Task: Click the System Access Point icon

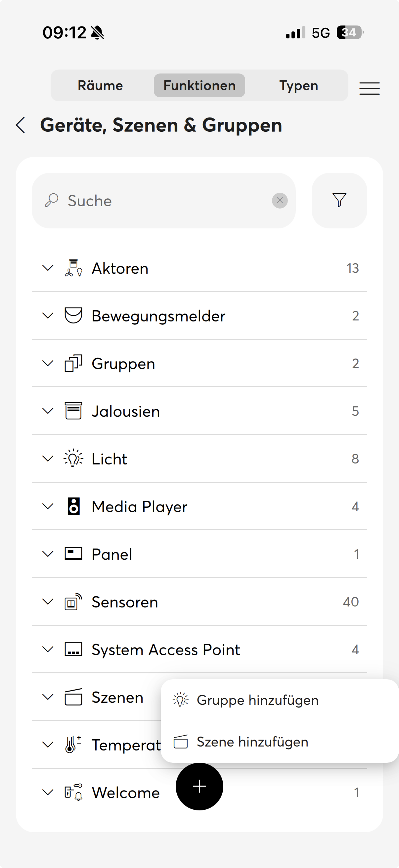Action: pyautogui.click(x=73, y=649)
